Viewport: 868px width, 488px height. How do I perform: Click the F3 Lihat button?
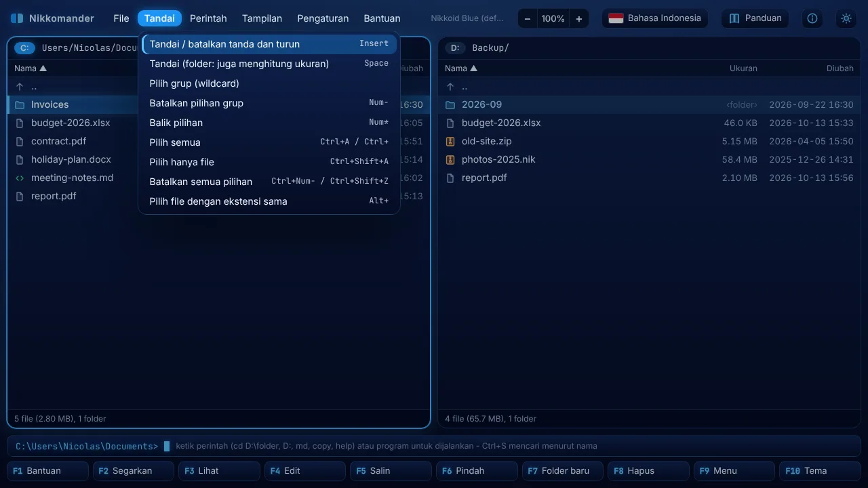point(219,471)
